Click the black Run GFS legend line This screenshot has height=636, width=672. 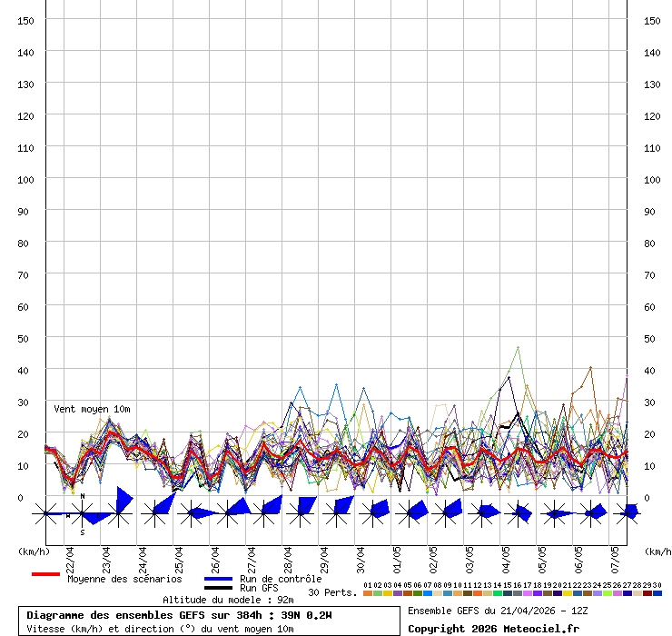pos(218,589)
